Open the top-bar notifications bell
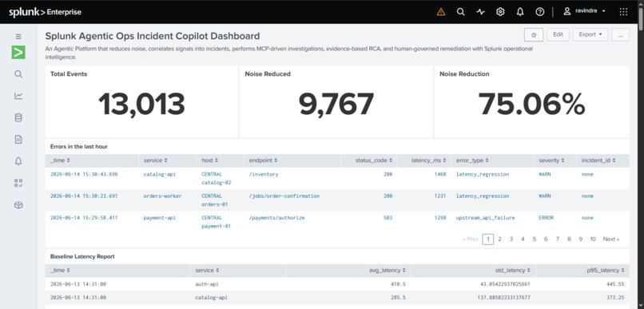 (520, 12)
